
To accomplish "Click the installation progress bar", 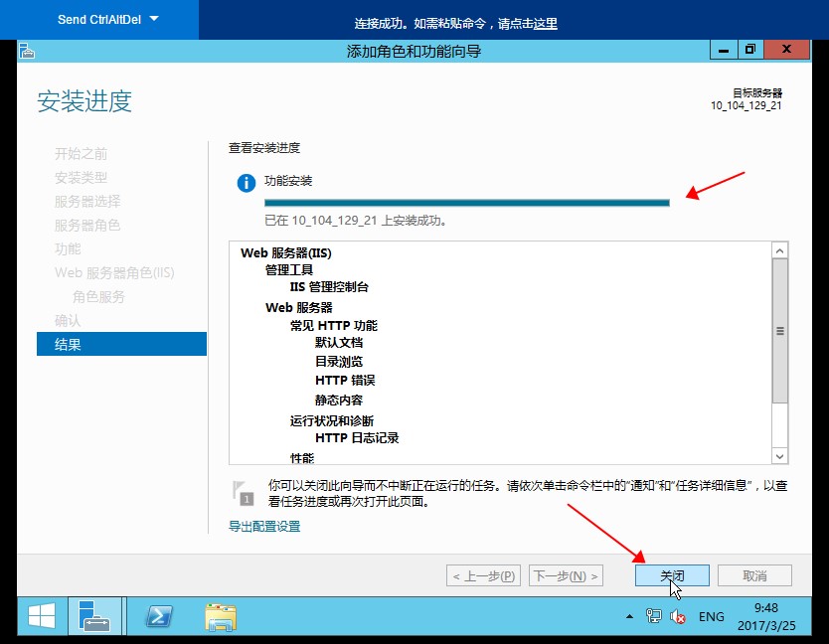I will tap(467, 203).
